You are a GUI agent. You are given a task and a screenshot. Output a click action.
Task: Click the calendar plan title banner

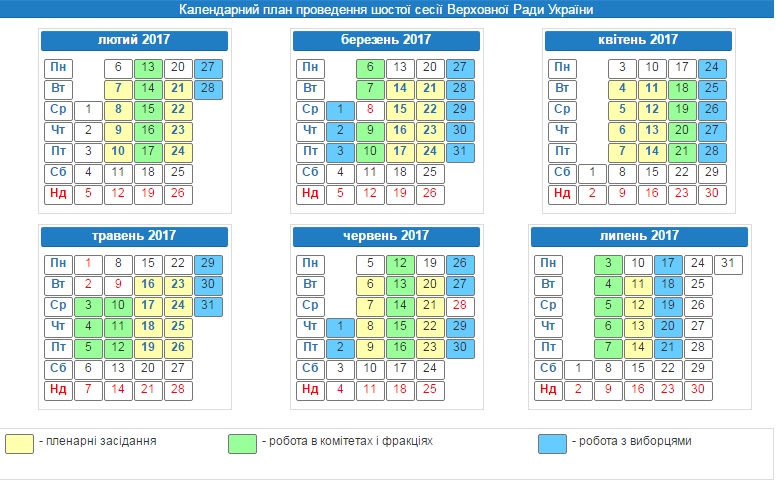click(x=386, y=9)
